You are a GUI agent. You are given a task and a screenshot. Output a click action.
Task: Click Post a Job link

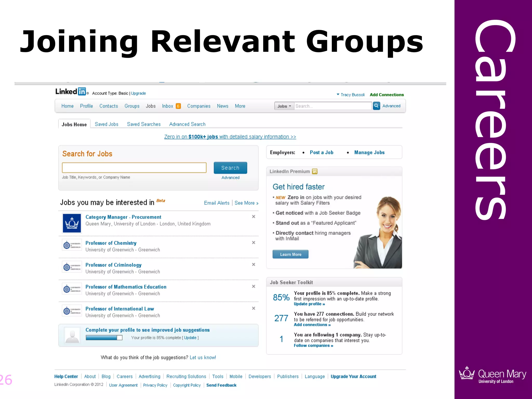(322, 152)
